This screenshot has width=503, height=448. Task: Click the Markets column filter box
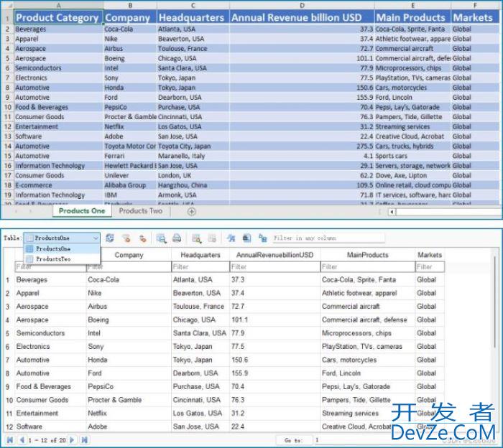430,266
